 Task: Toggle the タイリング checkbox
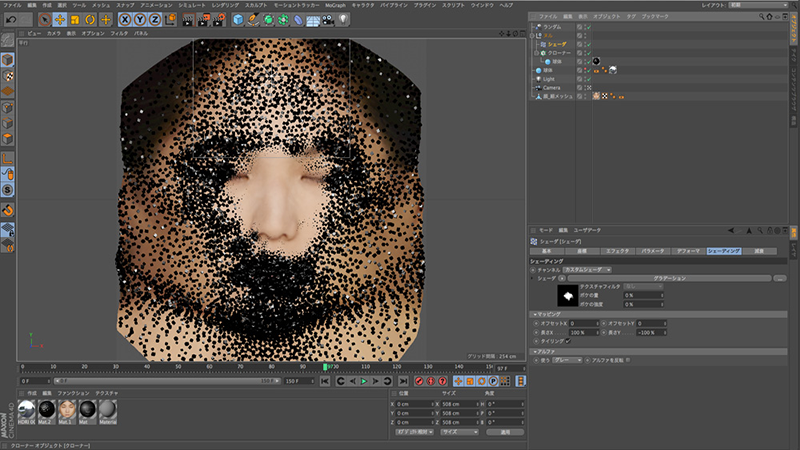568,341
